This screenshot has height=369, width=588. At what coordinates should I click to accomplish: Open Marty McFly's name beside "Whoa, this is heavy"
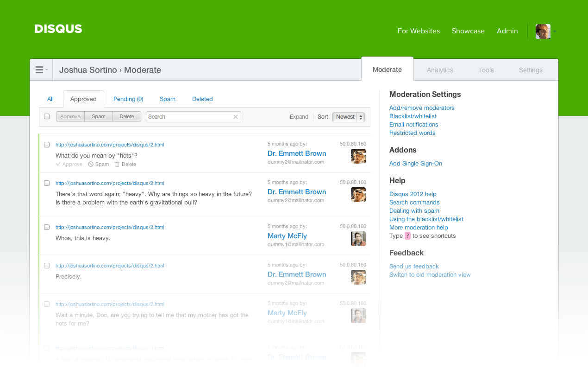(287, 236)
